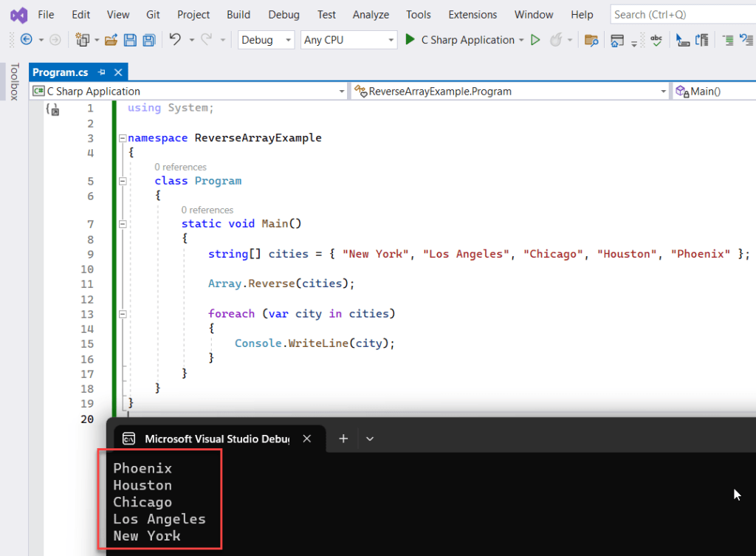Open the Any CPU platform dropdown
The image size is (756, 556).
[x=348, y=40]
